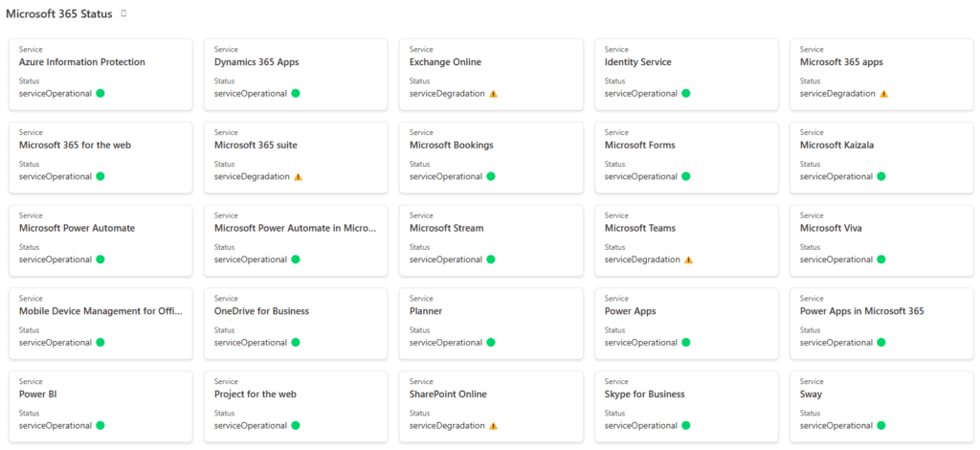Select the Identity Service name

[x=638, y=62]
